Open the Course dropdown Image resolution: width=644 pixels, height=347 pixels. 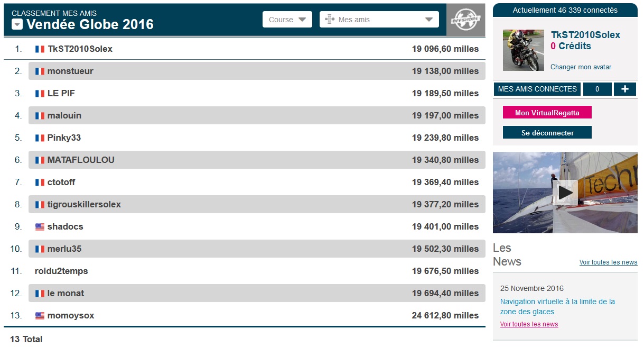287,20
